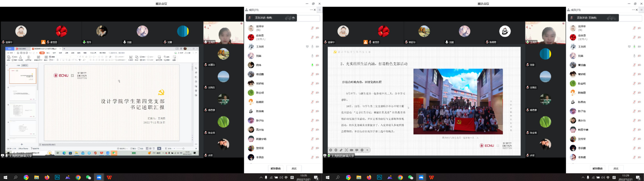Open the more options menu in left members panel
The image size is (644, 181).
tap(311, 10)
